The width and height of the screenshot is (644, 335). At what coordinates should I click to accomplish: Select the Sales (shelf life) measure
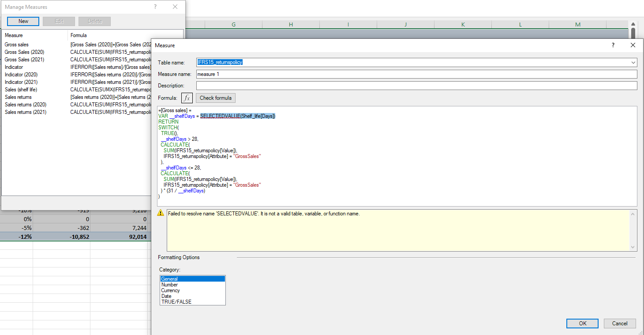click(x=77, y=90)
